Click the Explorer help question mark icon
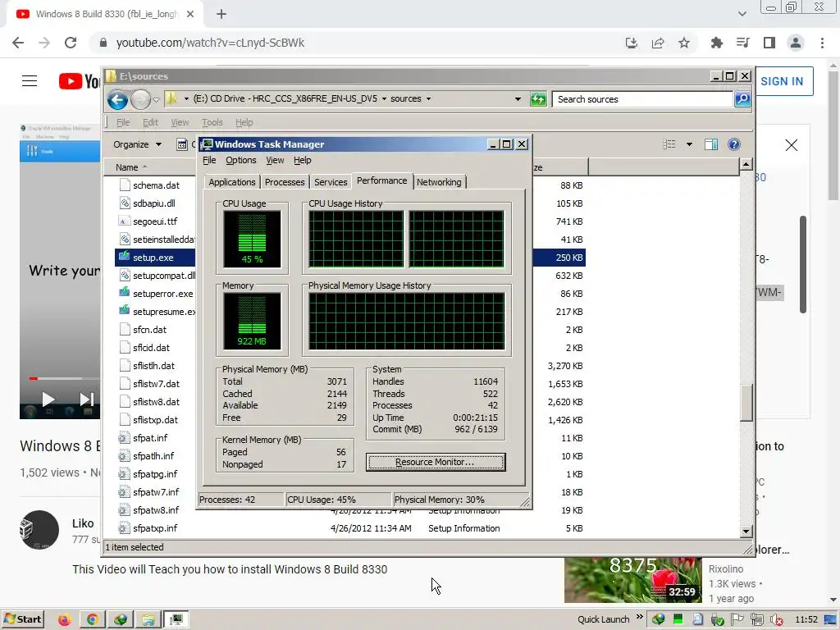840x630 pixels. pos(734,144)
